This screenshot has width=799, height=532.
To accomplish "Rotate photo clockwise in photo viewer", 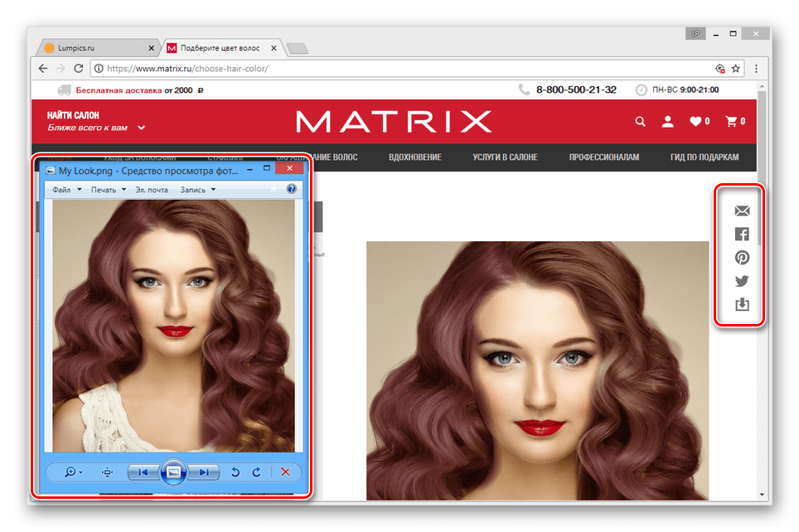I will tap(256, 472).
